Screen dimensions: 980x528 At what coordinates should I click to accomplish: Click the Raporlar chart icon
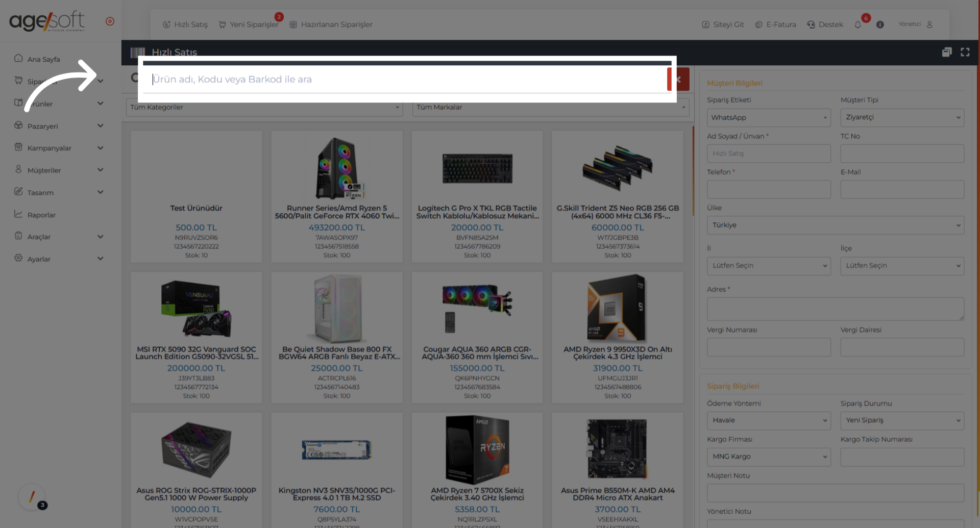18,214
